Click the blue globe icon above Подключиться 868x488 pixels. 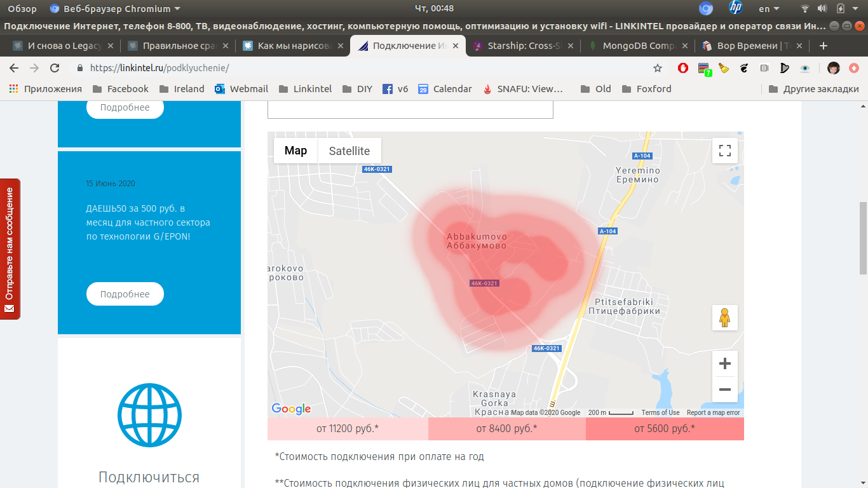[149, 416]
